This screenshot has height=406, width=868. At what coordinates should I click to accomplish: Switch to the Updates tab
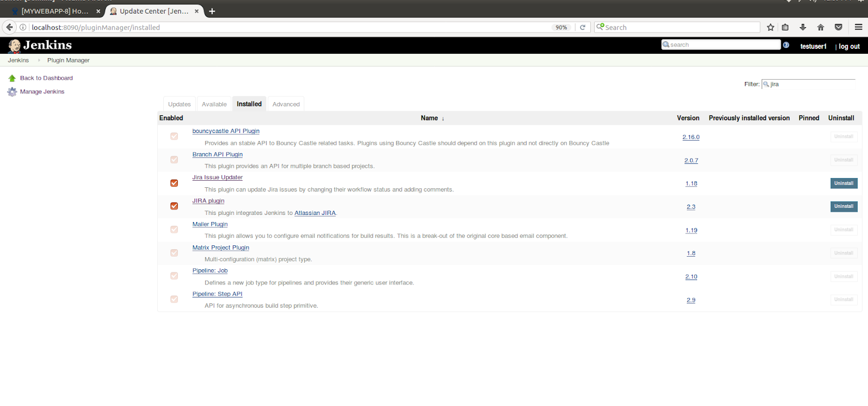(x=180, y=104)
